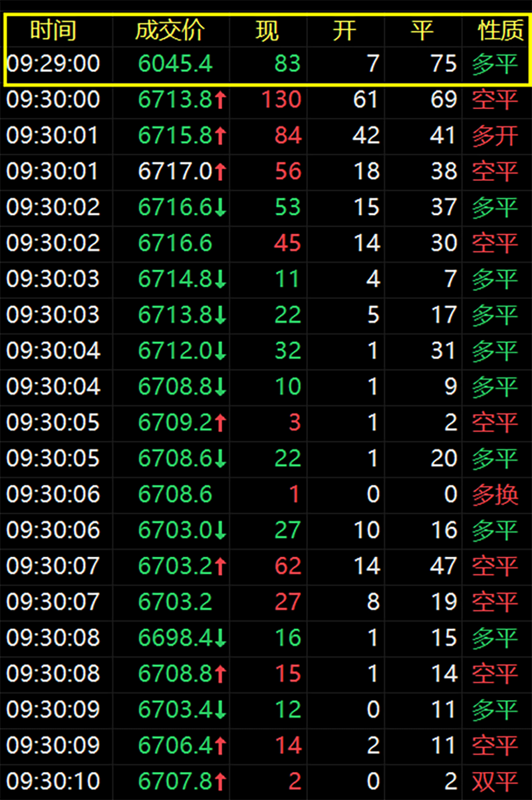Click the 性质 column header

point(501,31)
